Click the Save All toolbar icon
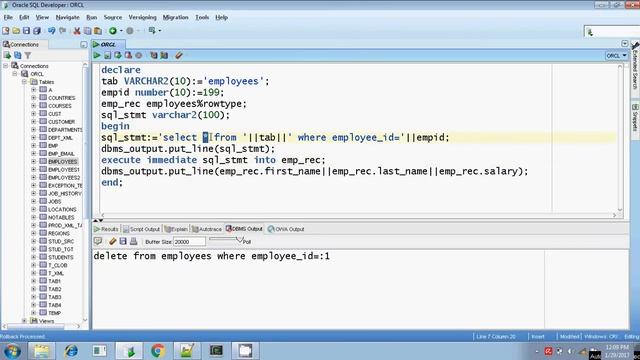The image size is (640, 360). (x=37, y=31)
